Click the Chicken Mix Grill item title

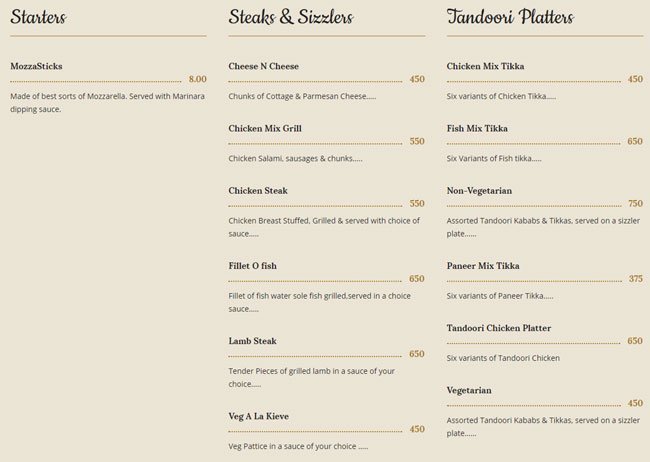coord(265,128)
